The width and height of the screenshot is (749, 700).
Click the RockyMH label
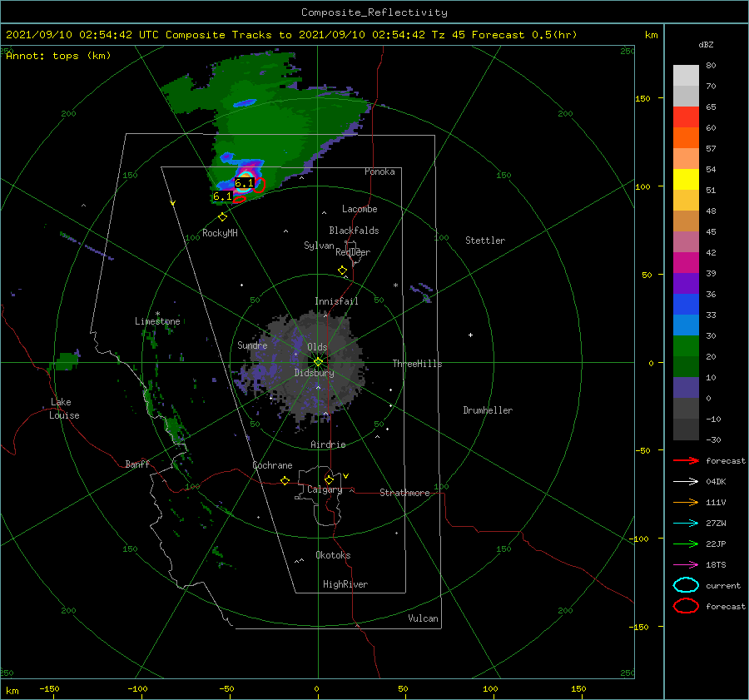point(220,233)
